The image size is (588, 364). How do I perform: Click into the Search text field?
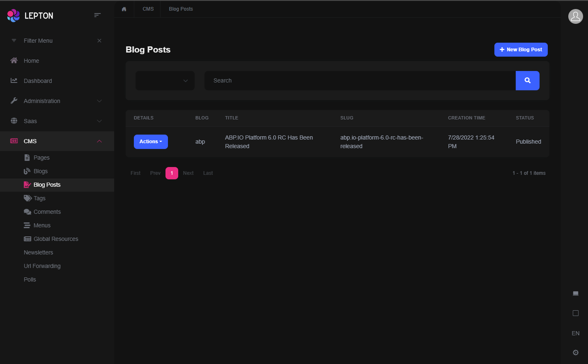pyautogui.click(x=360, y=81)
